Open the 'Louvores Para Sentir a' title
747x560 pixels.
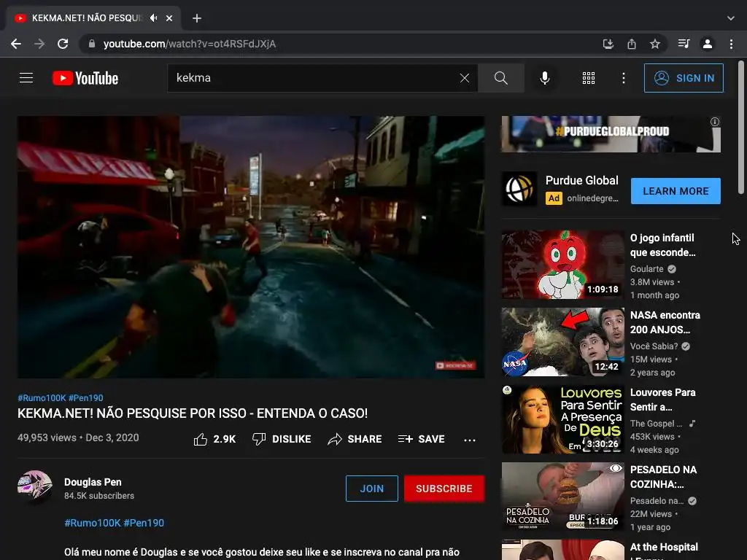(662, 400)
